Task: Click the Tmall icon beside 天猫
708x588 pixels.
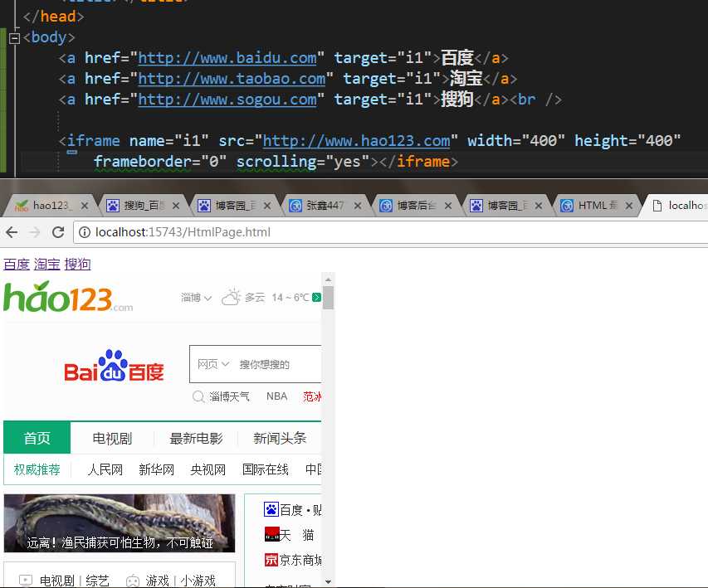Action: pos(271,534)
